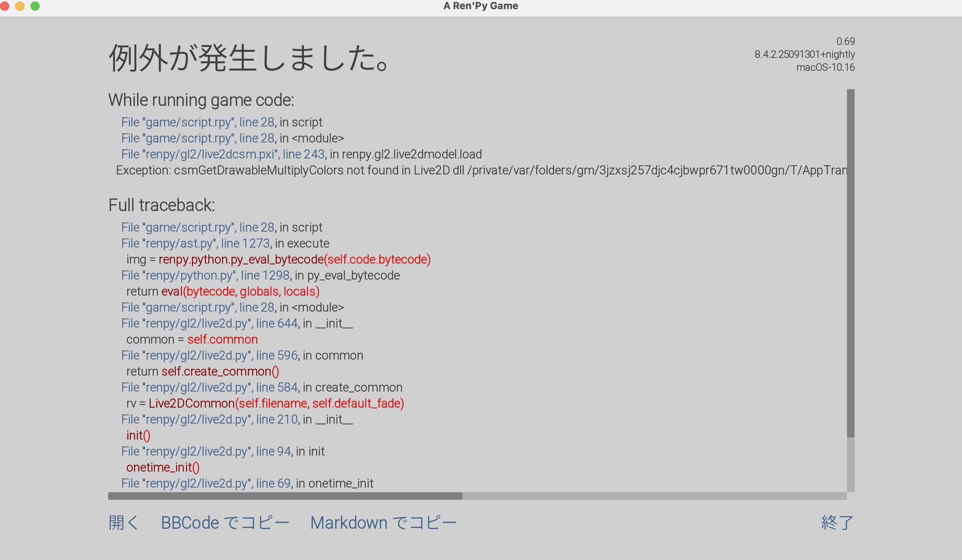Open first game/script.rpy line 28 link, in script
The height and width of the screenshot is (560, 962).
pyautogui.click(x=197, y=122)
